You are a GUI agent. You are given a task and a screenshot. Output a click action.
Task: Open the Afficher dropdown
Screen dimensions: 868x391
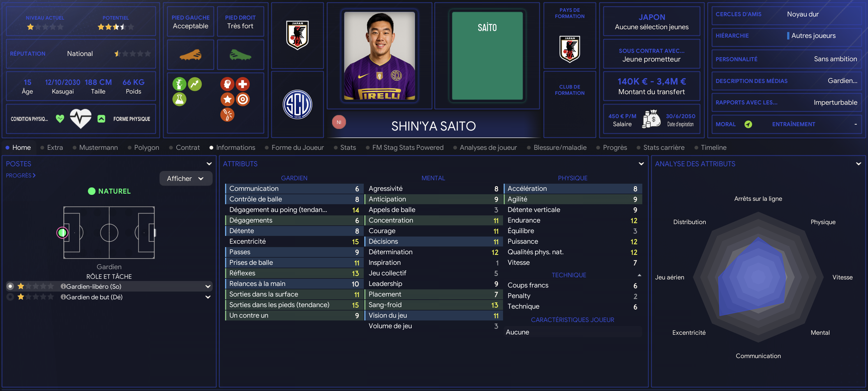tap(186, 178)
